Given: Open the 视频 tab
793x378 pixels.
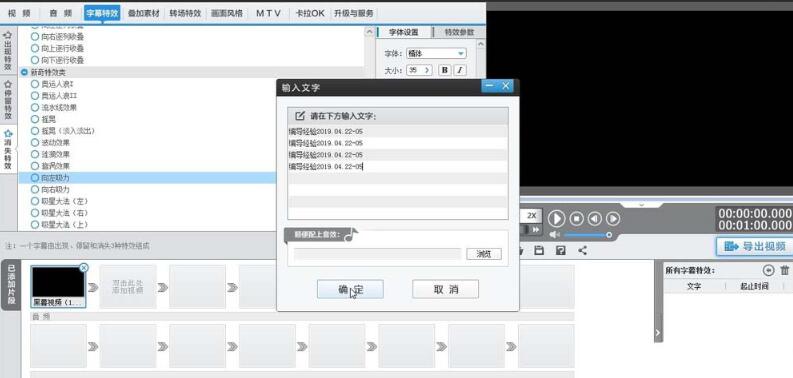Looking at the screenshot, I should (x=19, y=13).
